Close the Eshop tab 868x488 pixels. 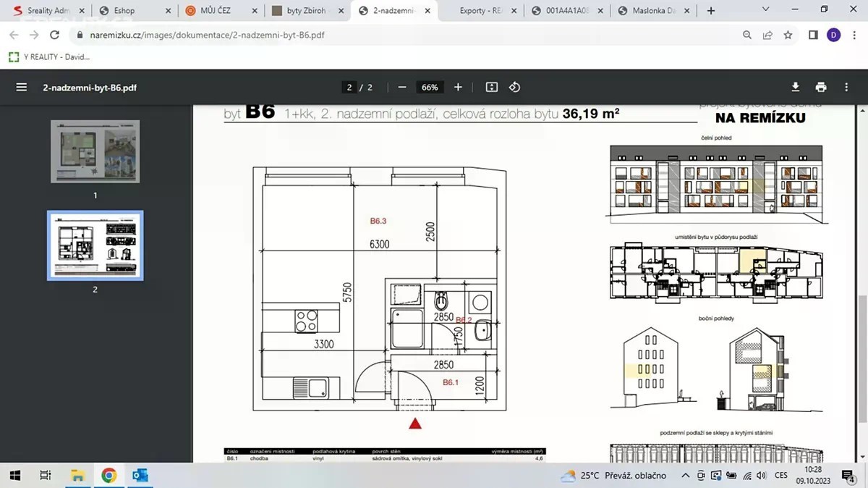[x=168, y=11]
